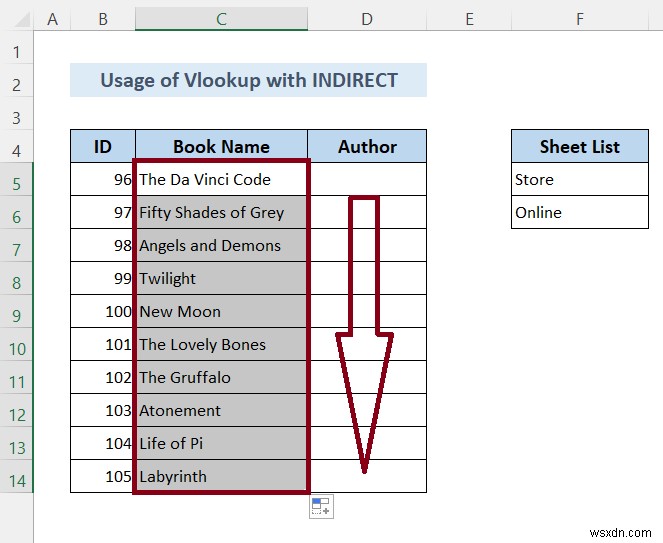Select row 12 header
Screen dimensions: 663x543
coord(16,410)
